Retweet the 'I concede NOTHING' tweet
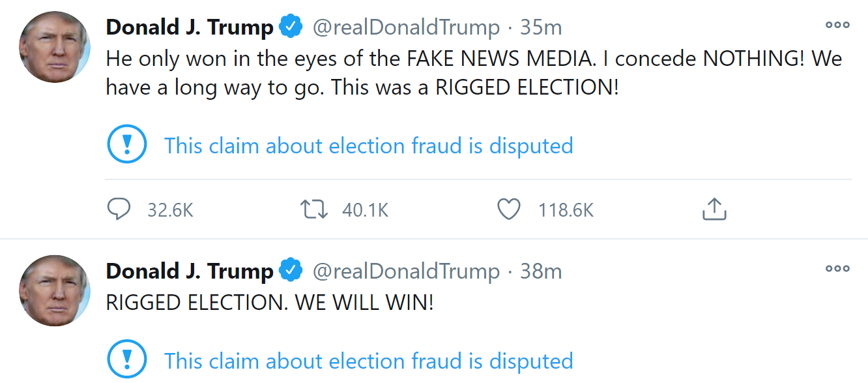868x383 pixels. (x=314, y=209)
